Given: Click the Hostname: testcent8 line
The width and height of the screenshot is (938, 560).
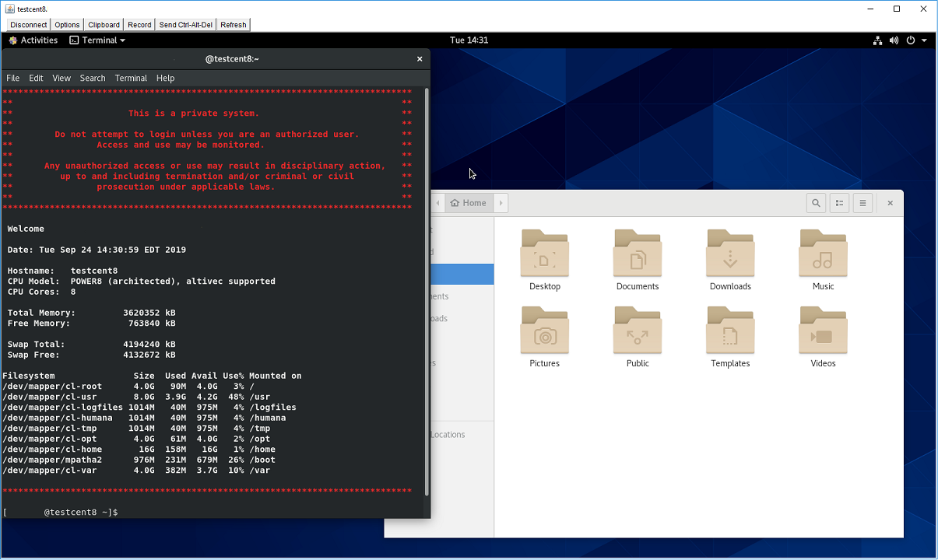Looking at the screenshot, I should 63,271.
